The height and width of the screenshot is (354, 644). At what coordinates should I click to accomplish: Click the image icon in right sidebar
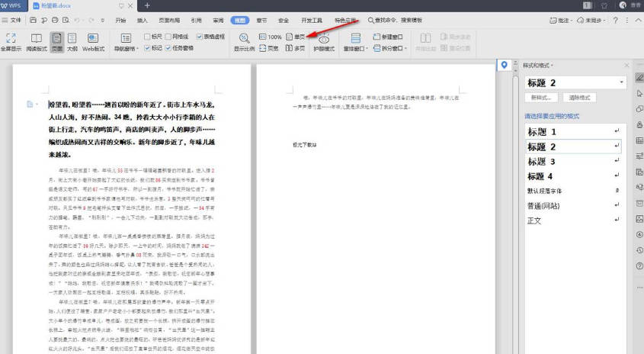(639, 219)
